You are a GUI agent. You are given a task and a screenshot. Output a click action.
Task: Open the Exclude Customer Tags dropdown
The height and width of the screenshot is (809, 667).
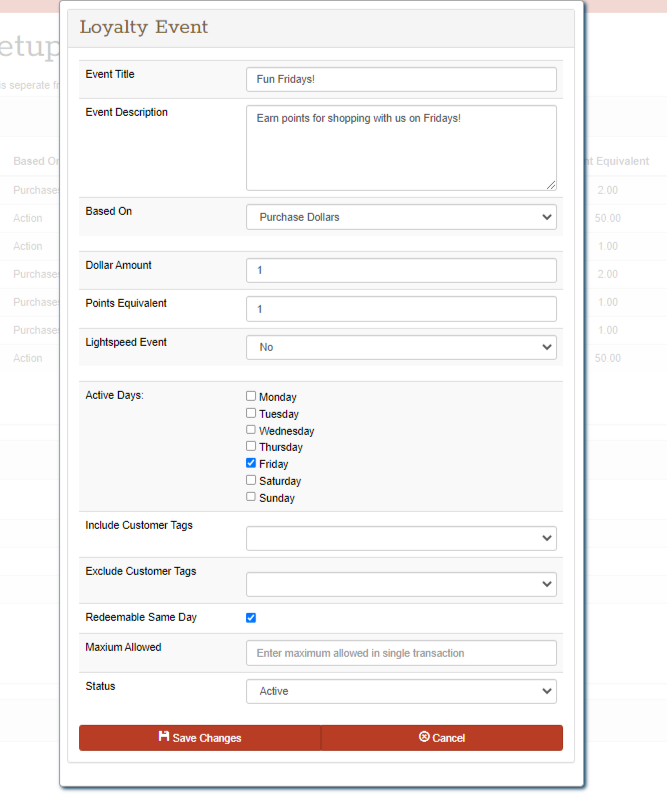(x=401, y=584)
